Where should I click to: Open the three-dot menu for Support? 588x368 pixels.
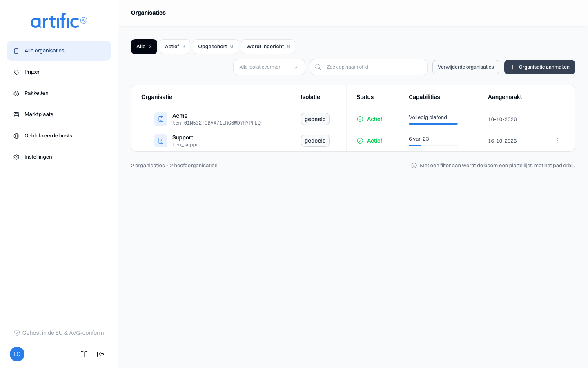pyautogui.click(x=557, y=141)
